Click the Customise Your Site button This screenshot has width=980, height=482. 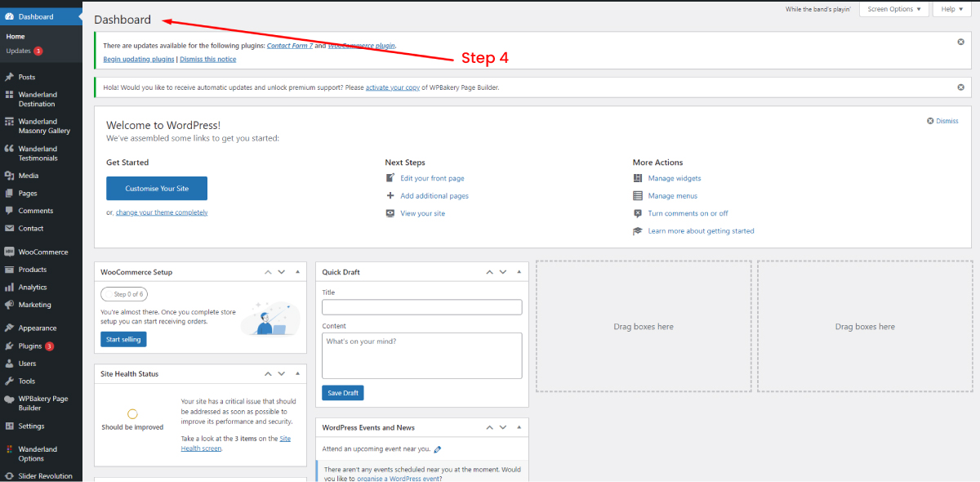coord(157,189)
